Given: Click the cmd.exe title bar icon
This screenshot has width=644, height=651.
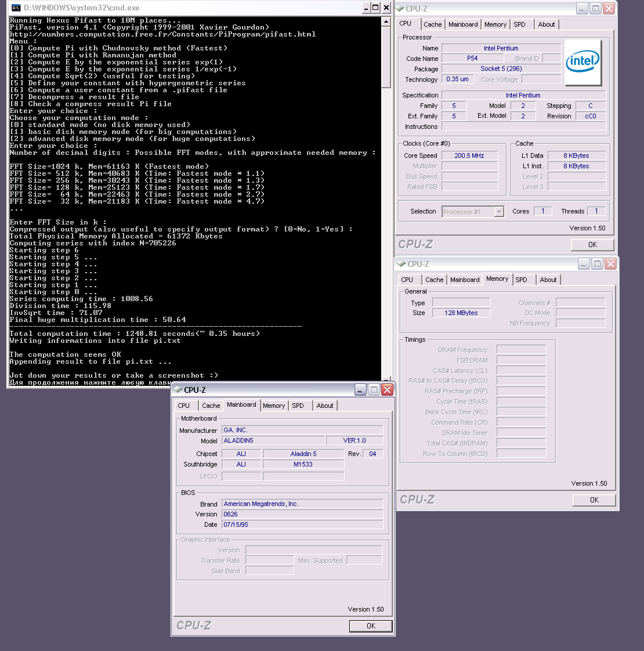Looking at the screenshot, I should pyautogui.click(x=16, y=8).
